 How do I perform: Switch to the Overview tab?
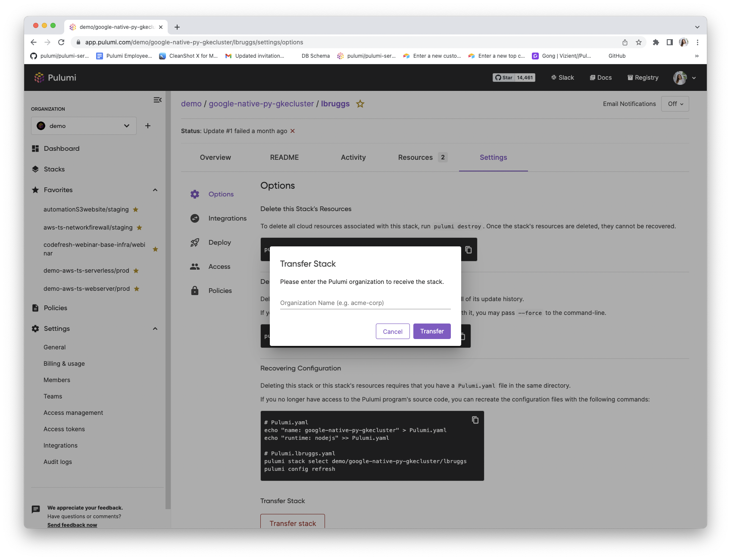coord(216,158)
